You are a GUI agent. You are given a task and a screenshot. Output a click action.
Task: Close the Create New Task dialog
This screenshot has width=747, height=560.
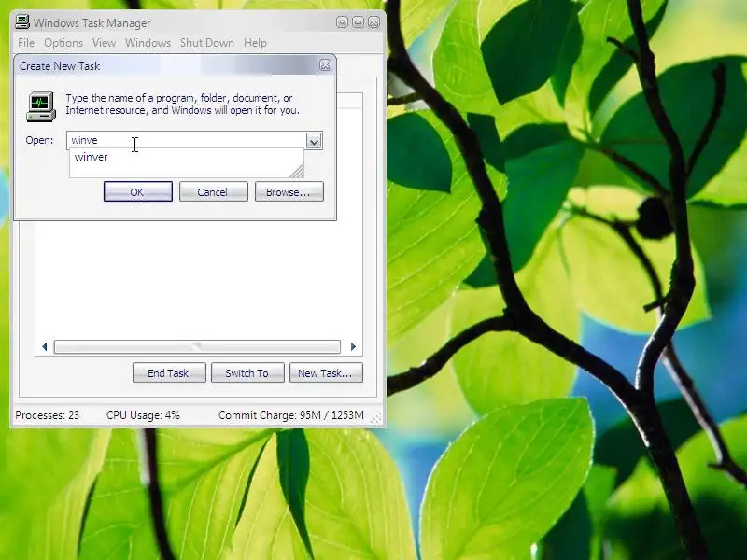pyautogui.click(x=325, y=65)
